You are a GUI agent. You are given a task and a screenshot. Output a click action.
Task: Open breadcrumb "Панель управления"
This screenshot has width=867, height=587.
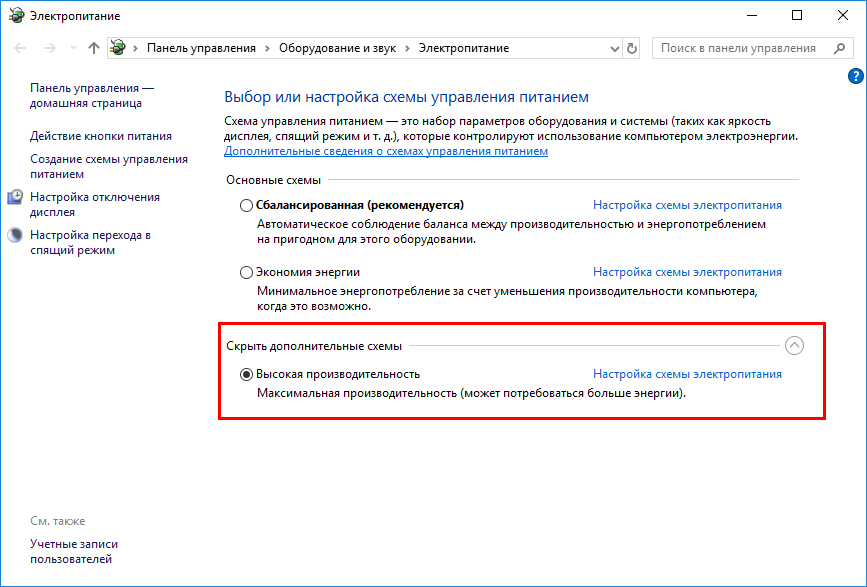[201, 48]
